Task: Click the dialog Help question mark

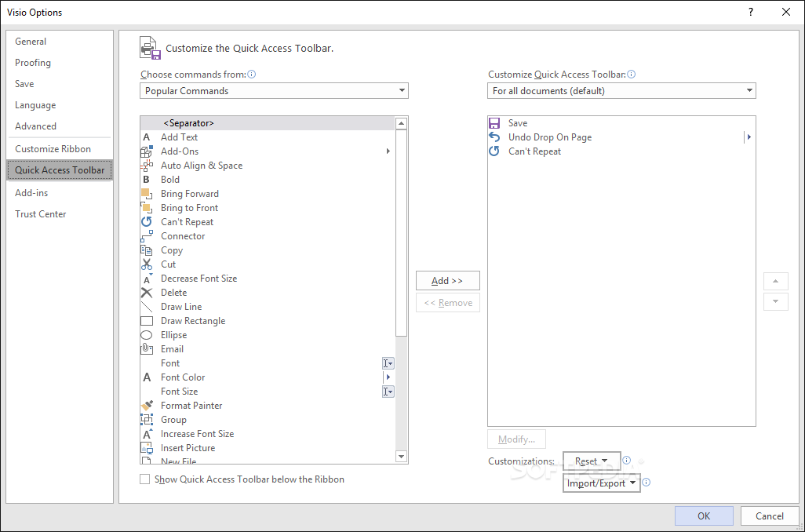Action: [x=751, y=12]
